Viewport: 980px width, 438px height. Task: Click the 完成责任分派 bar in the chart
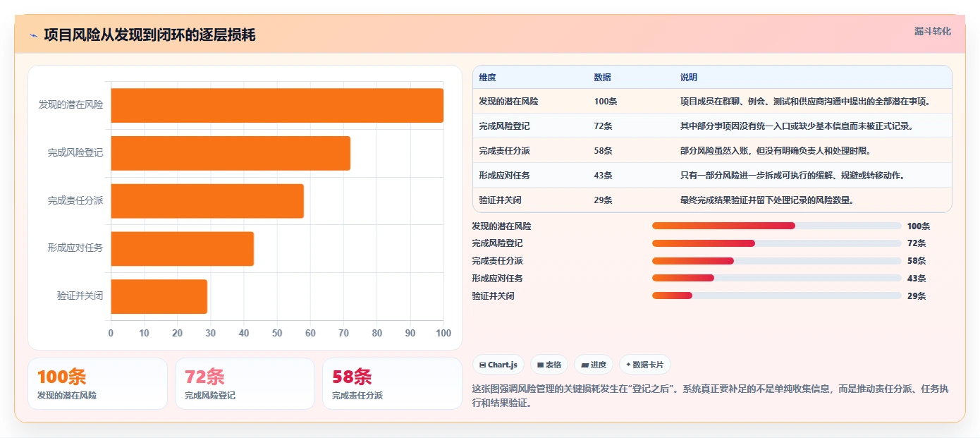pos(207,201)
